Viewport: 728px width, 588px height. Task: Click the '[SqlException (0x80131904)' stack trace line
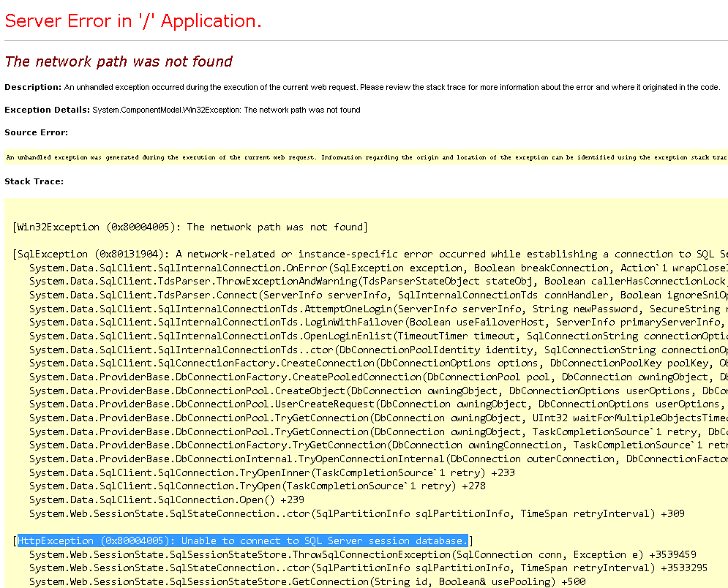click(x=366, y=255)
